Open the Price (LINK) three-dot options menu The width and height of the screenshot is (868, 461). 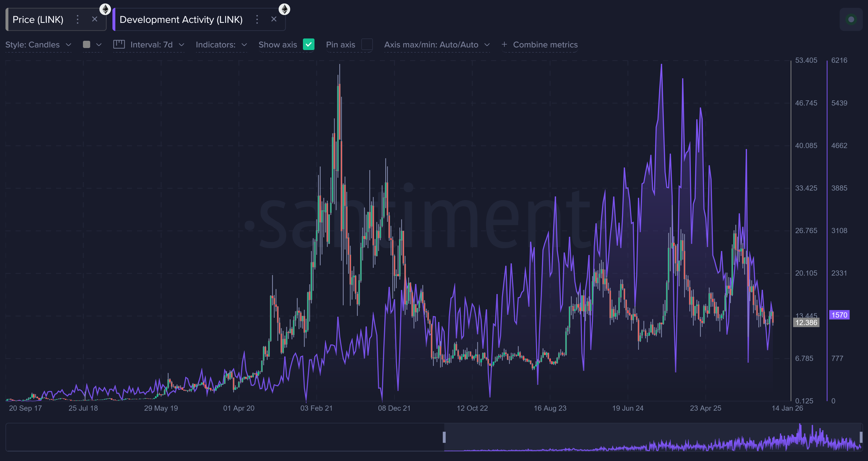pyautogui.click(x=77, y=19)
